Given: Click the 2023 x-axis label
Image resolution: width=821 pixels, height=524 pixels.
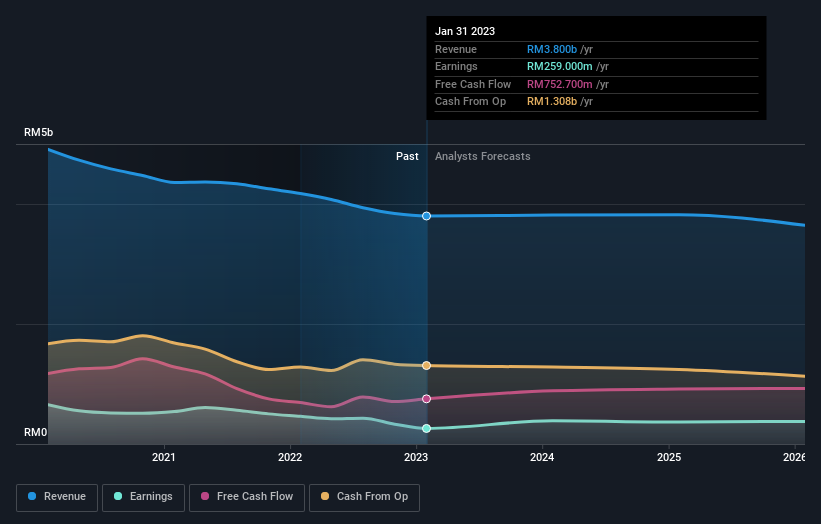Looking at the screenshot, I should pos(416,457).
